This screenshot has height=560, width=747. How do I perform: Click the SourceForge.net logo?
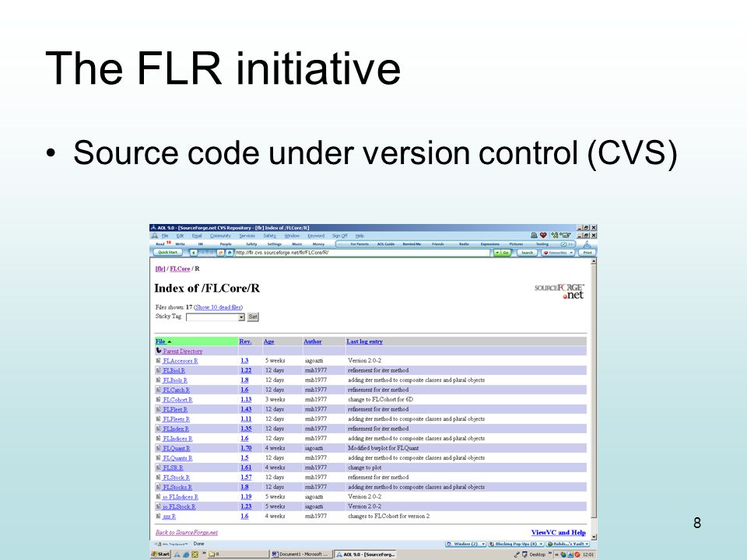pyautogui.click(x=559, y=291)
